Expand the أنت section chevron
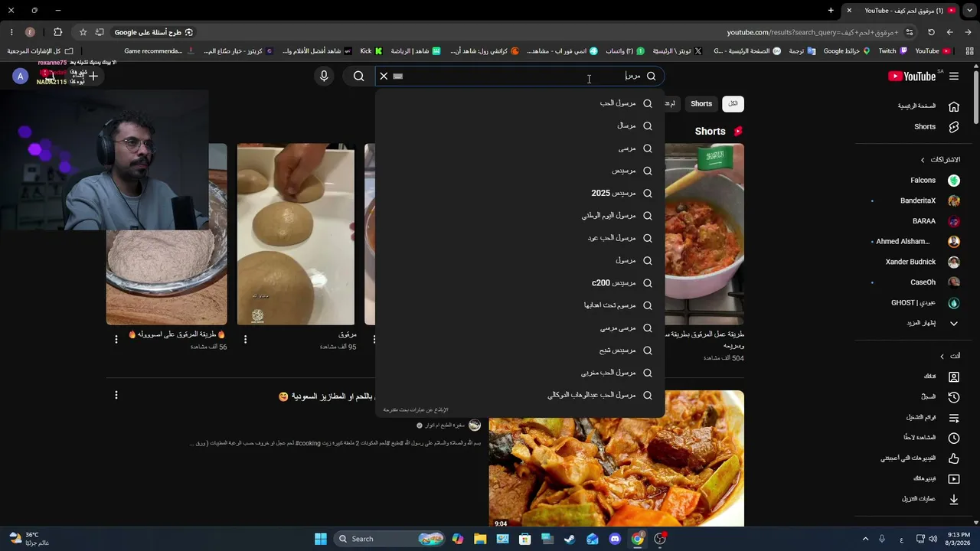This screenshot has width=980, height=551. (x=942, y=357)
